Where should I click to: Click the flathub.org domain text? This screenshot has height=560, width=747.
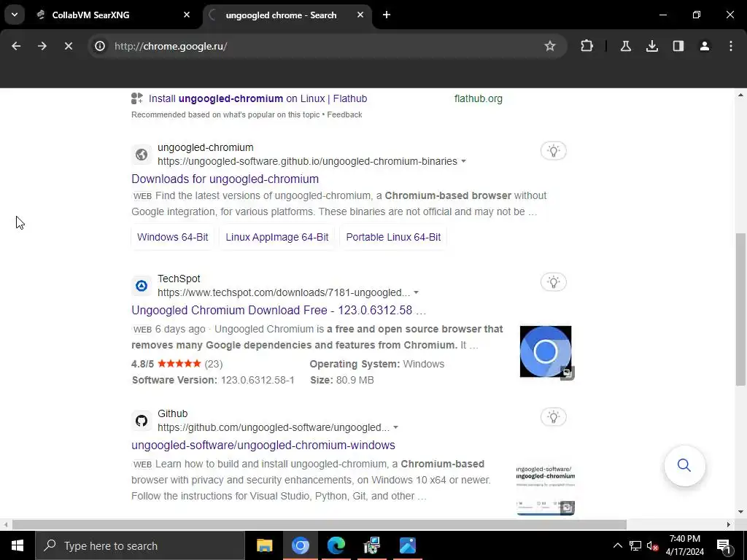pos(479,98)
